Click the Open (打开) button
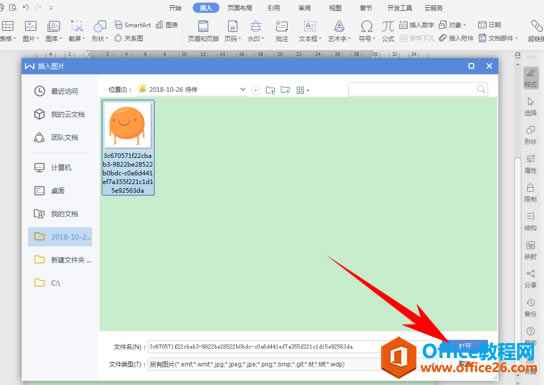Viewport: 544px width, 385px height. click(x=465, y=346)
